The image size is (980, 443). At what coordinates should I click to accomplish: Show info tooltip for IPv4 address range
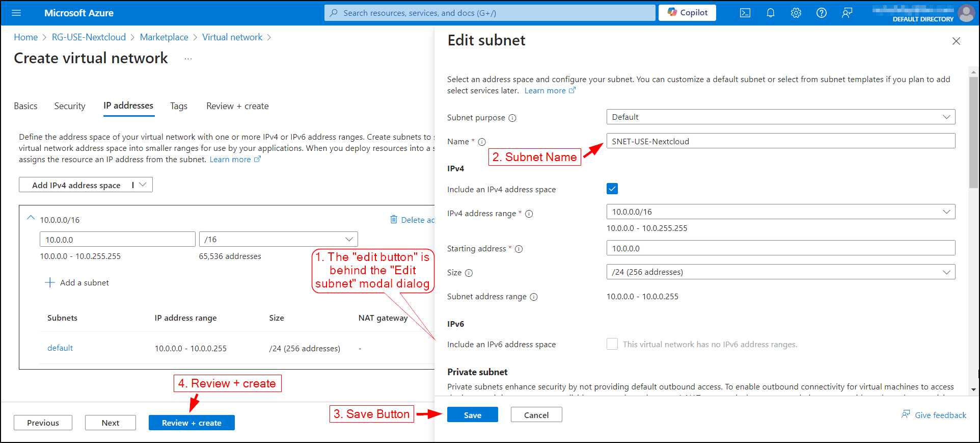pyautogui.click(x=529, y=214)
